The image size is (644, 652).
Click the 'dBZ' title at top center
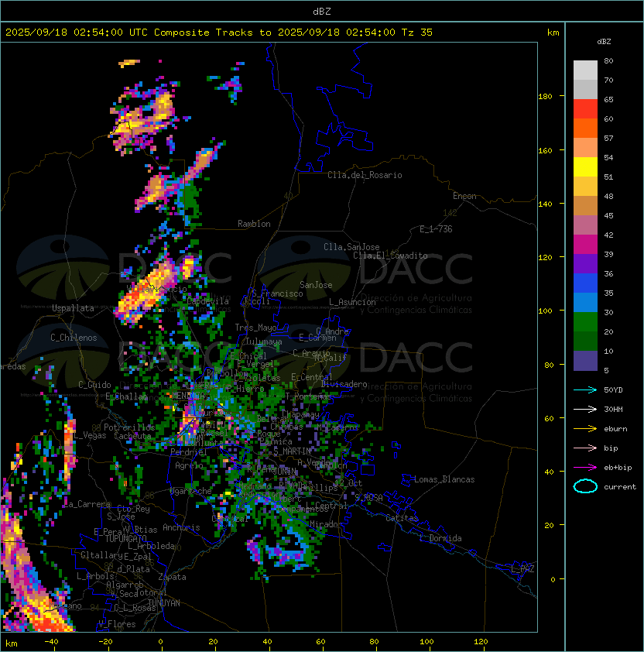(x=322, y=11)
